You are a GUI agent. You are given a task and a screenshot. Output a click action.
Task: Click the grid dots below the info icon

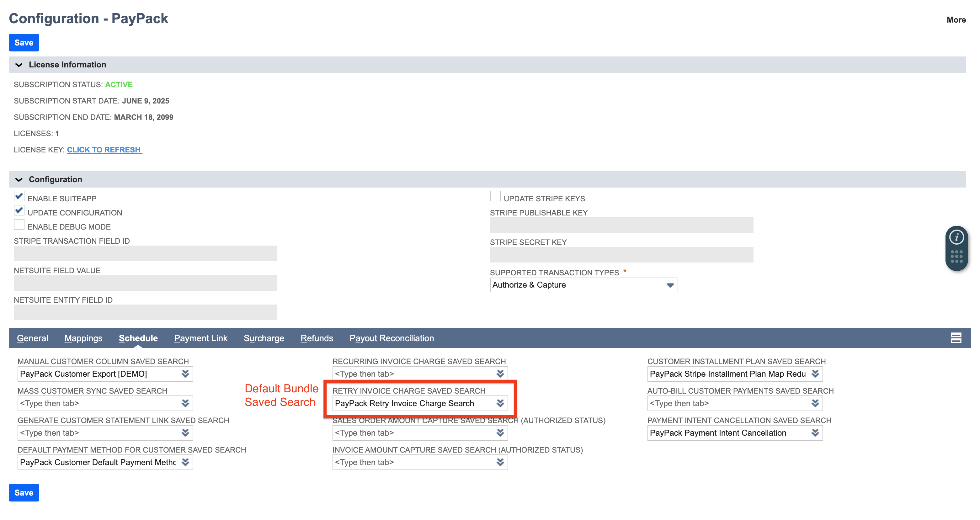(956, 256)
